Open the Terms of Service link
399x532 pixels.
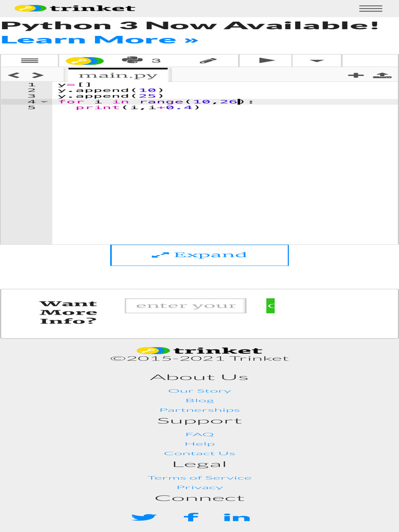(199, 478)
